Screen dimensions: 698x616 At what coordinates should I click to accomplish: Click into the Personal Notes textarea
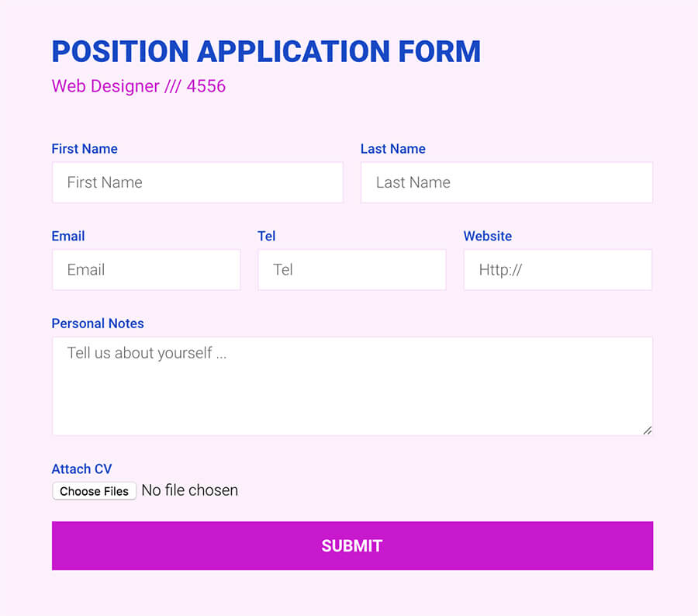(351, 386)
